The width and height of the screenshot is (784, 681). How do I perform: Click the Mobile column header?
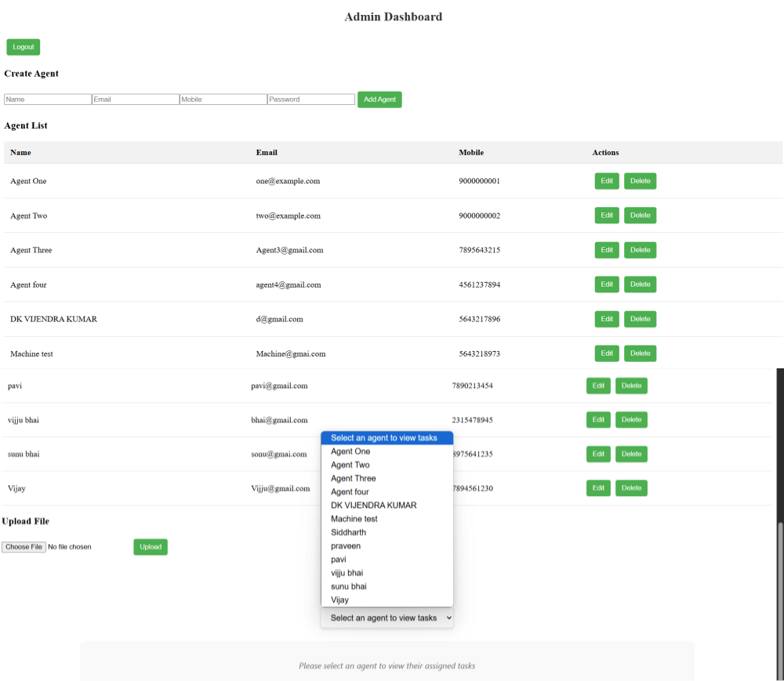pyautogui.click(x=471, y=152)
